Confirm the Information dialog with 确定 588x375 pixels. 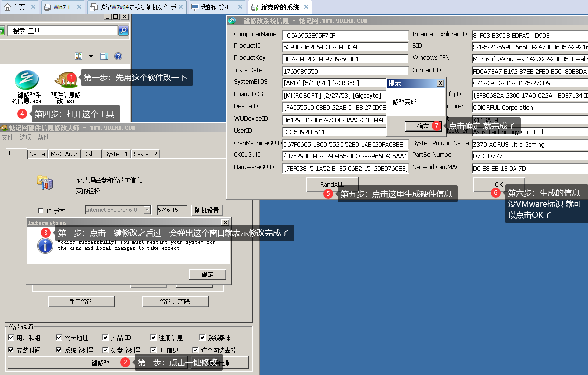[x=208, y=274]
